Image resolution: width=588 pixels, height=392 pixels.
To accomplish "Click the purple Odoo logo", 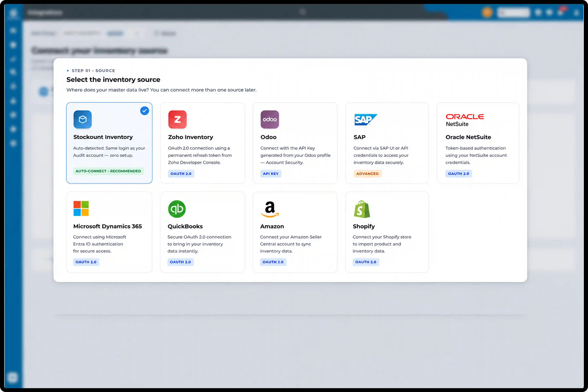I will 269,119.
